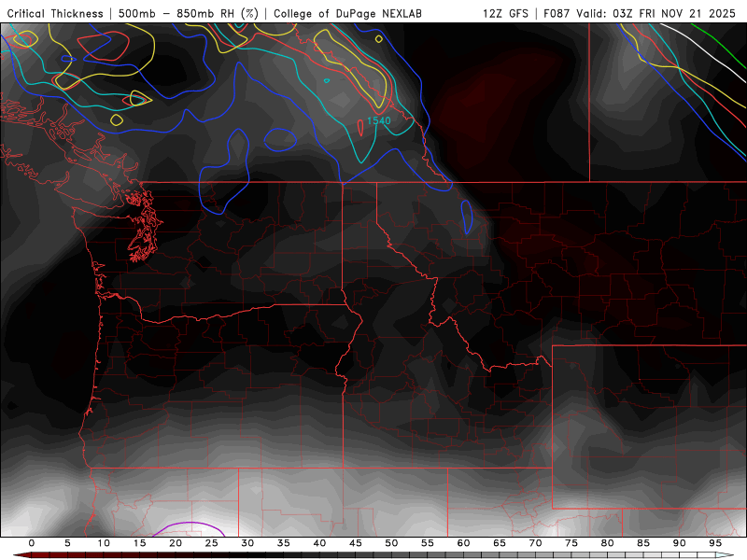Image resolution: width=747 pixels, height=560 pixels.
Task: Click the "College of DuPage NEXLAB" text
Action: pos(347,13)
